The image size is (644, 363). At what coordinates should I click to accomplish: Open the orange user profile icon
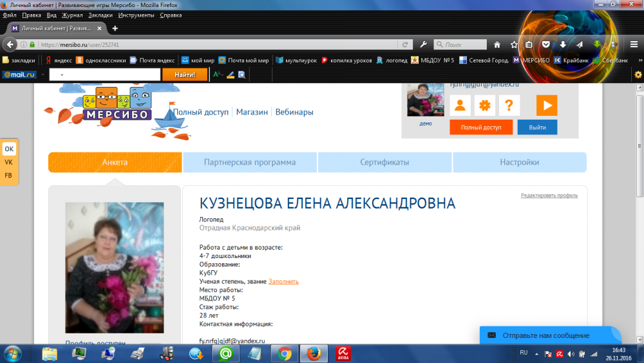click(x=460, y=106)
